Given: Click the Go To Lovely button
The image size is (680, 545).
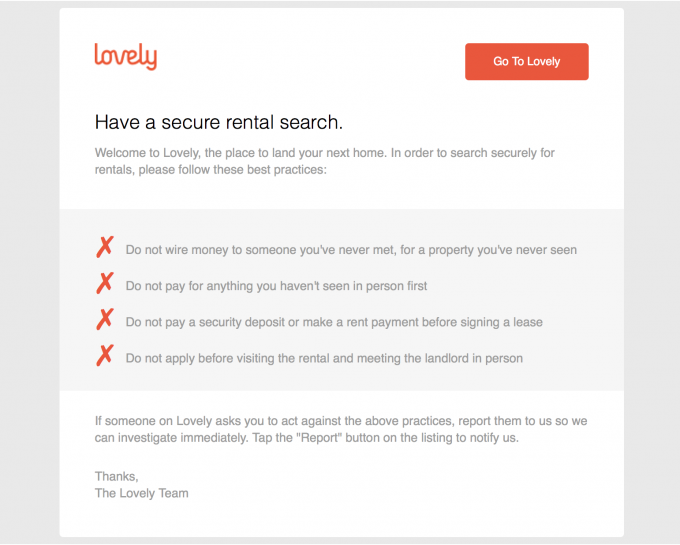Looking at the screenshot, I should [526, 61].
